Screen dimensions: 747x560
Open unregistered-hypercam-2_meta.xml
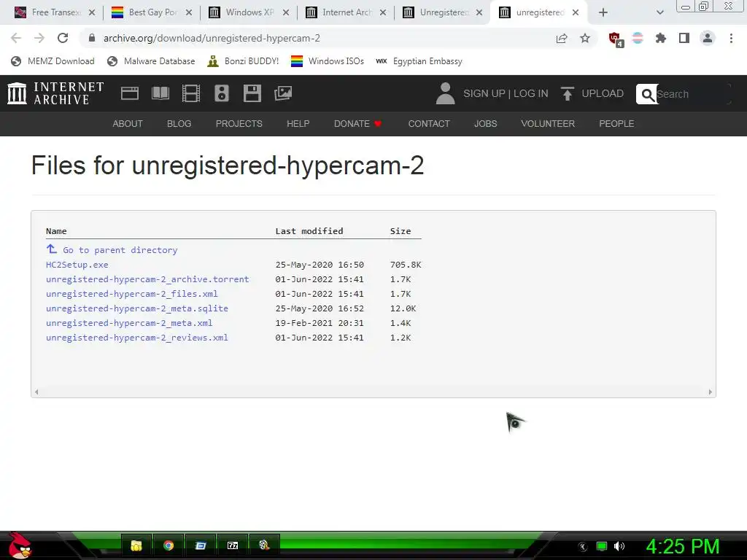point(129,323)
